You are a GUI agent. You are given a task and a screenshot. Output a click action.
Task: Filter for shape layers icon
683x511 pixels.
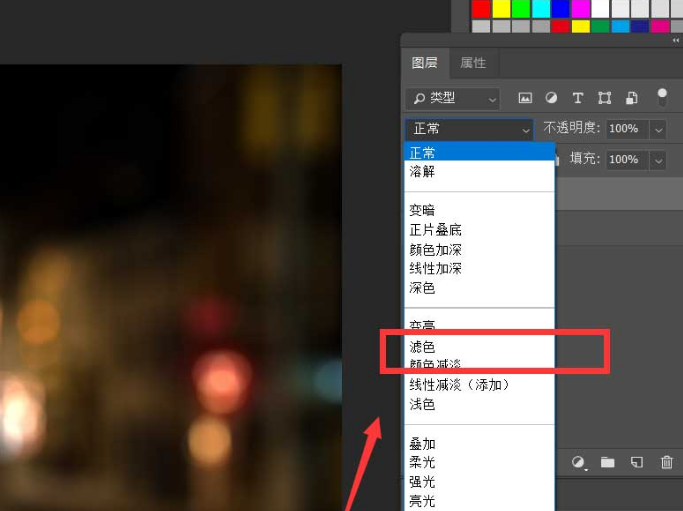[605, 98]
